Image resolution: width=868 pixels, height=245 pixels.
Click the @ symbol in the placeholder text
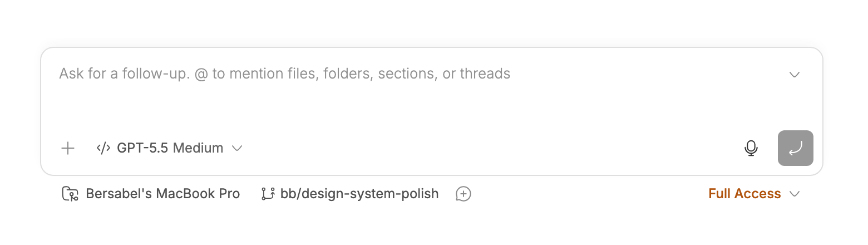(x=201, y=73)
